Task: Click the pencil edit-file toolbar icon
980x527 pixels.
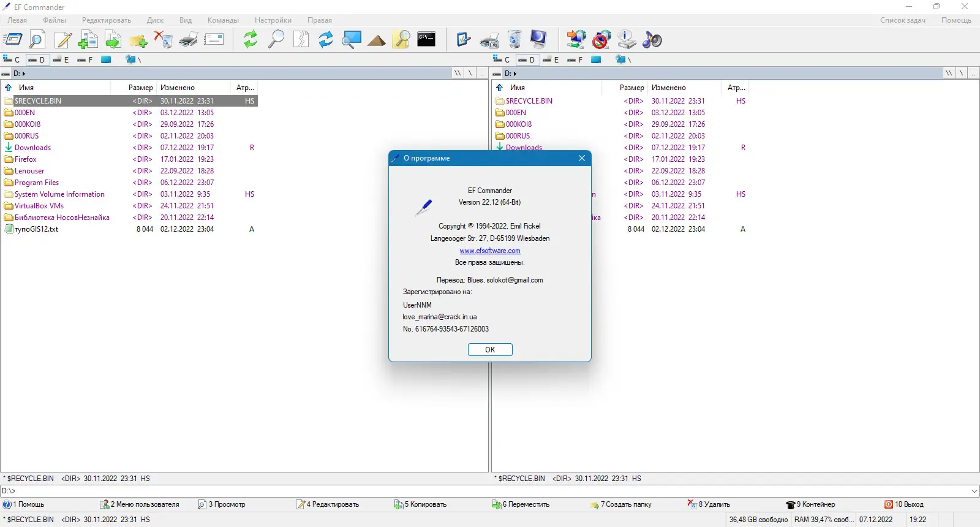Action: pyautogui.click(x=63, y=40)
